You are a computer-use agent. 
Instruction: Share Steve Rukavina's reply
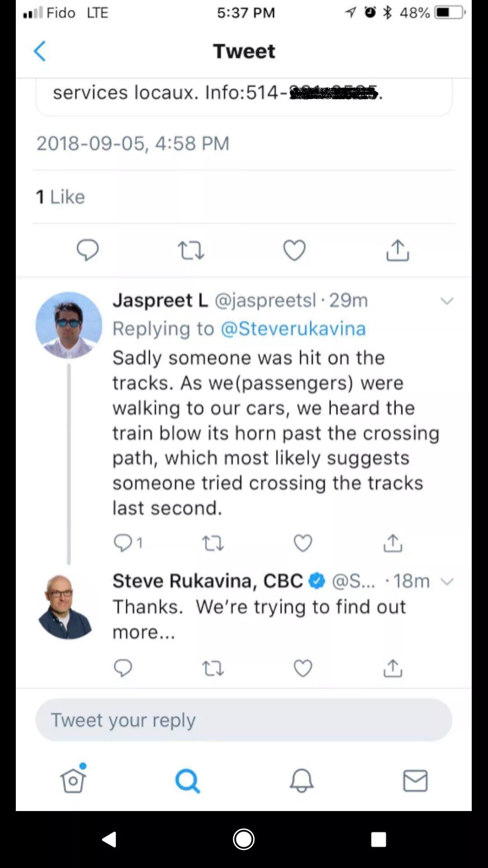click(x=393, y=668)
